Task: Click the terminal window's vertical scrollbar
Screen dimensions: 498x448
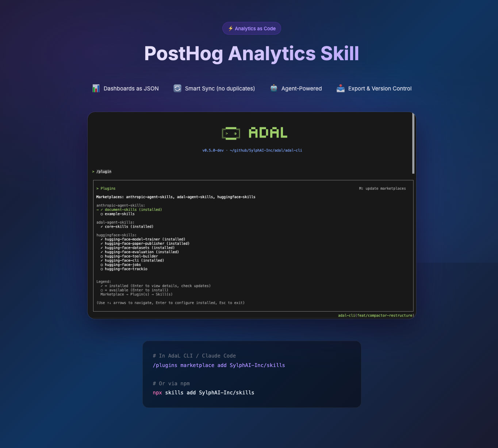Action: [x=413, y=143]
